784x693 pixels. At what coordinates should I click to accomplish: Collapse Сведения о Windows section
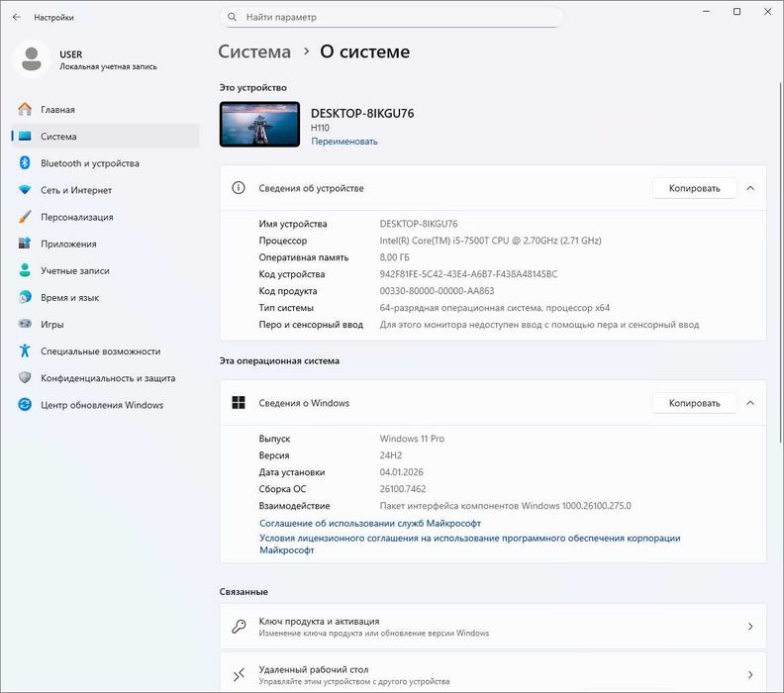pyautogui.click(x=750, y=403)
